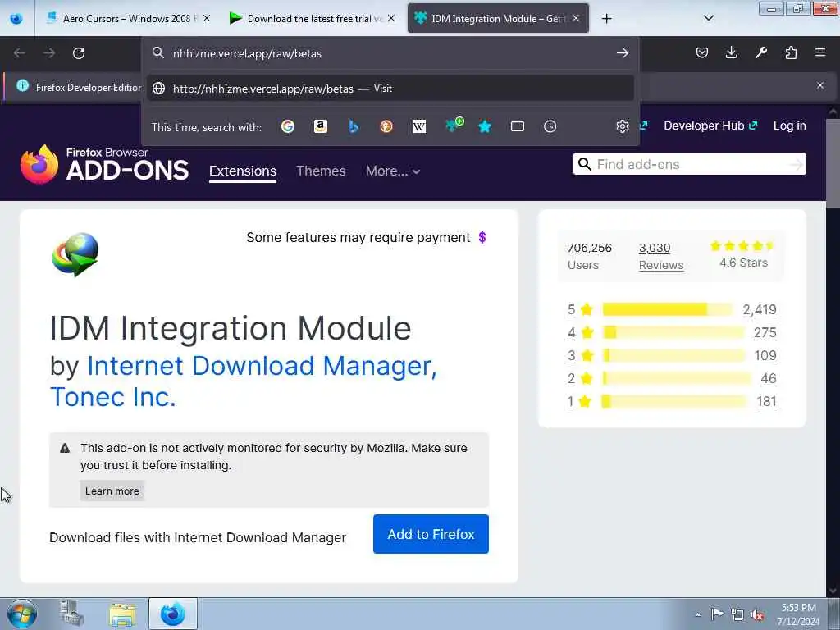Show 5-star reviews count 2,419
The height and width of the screenshot is (630, 840).
coord(759,309)
